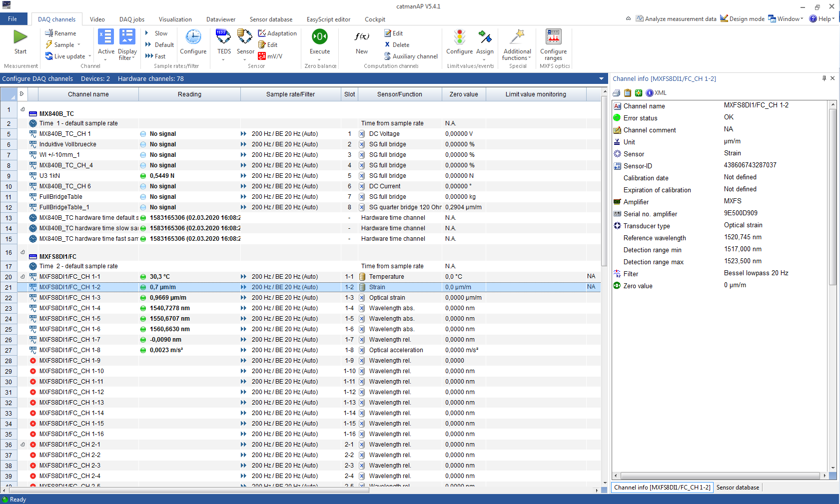840x504 pixels.
Task: Click Edit in Computation channels group
Action: 393,33
